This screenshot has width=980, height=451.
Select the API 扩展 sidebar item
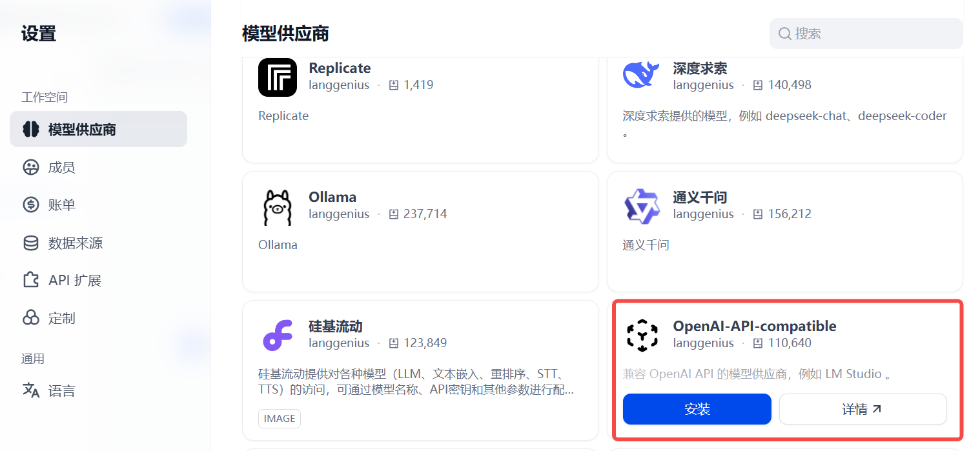(74, 281)
